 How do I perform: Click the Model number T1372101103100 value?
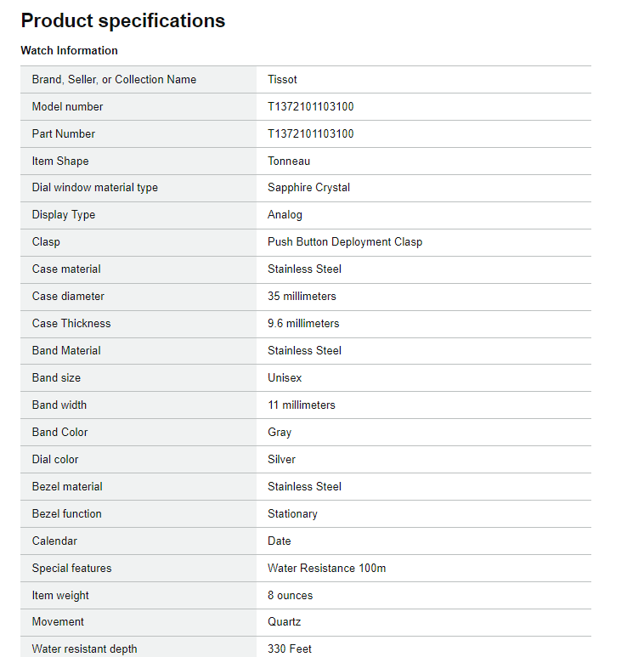[310, 107]
